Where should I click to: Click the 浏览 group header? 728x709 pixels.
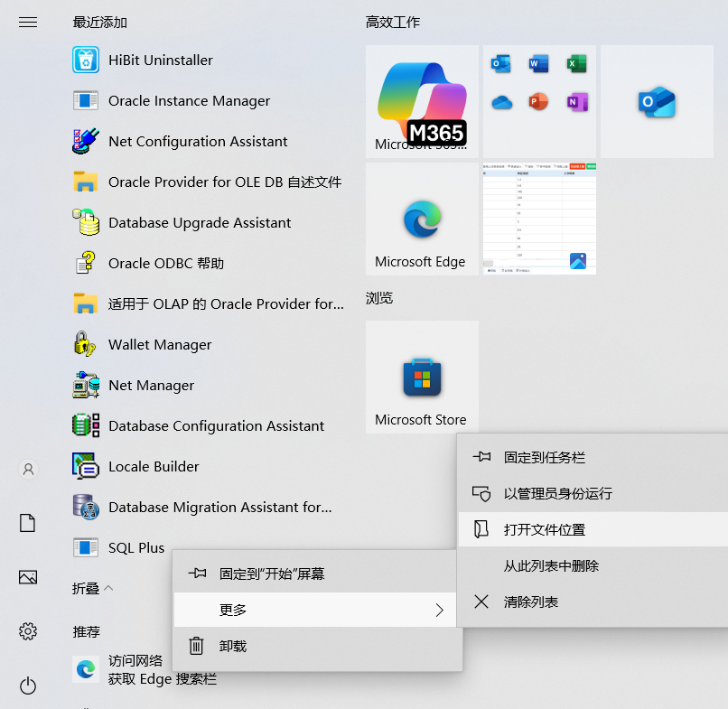[378, 298]
